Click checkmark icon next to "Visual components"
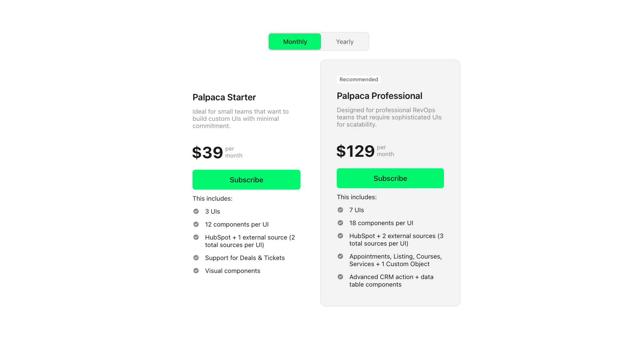644x351 pixels. (196, 271)
